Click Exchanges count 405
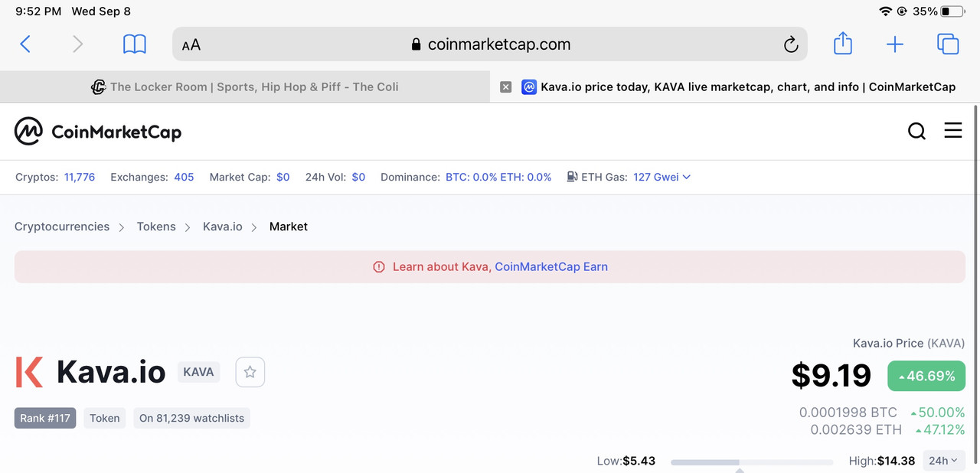Screen dimensions: 980x473 coord(184,177)
